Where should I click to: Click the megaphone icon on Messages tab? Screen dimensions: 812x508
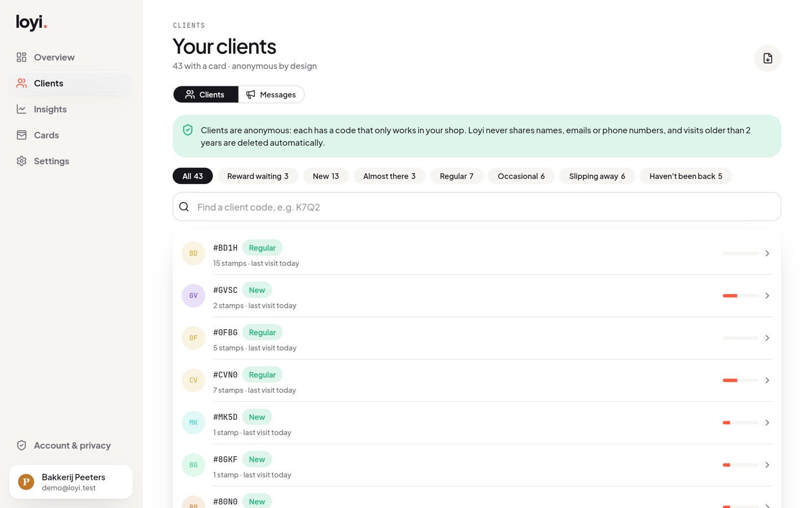click(250, 94)
